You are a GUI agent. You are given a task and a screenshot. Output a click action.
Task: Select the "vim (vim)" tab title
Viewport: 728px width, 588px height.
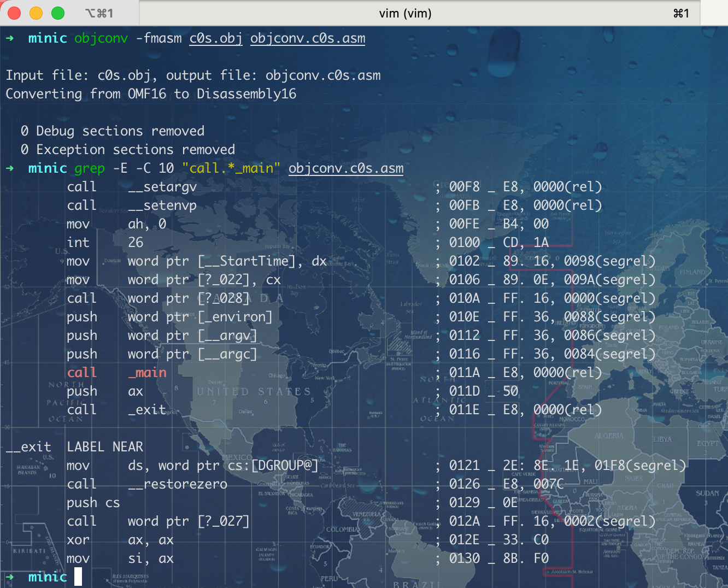pyautogui.click(x=405, y=13)
